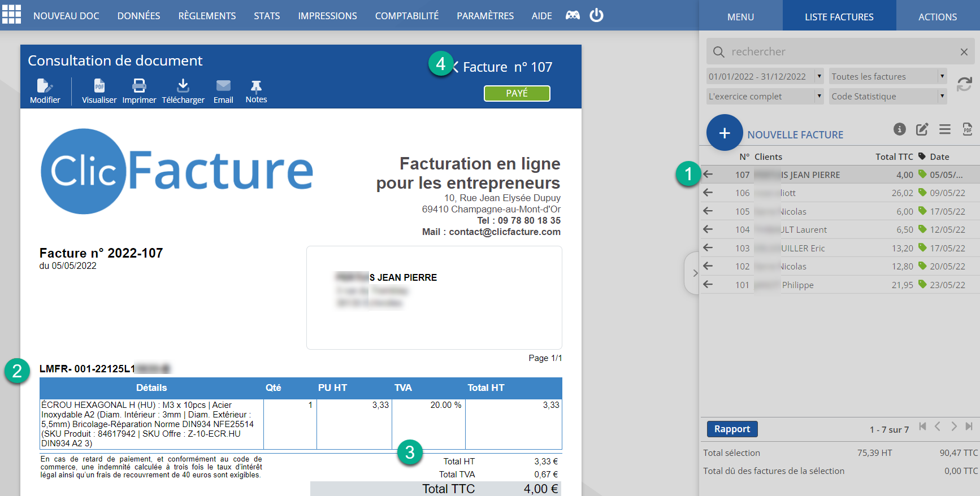Click arrow icon of invoice 102 row

click(708, 266)
